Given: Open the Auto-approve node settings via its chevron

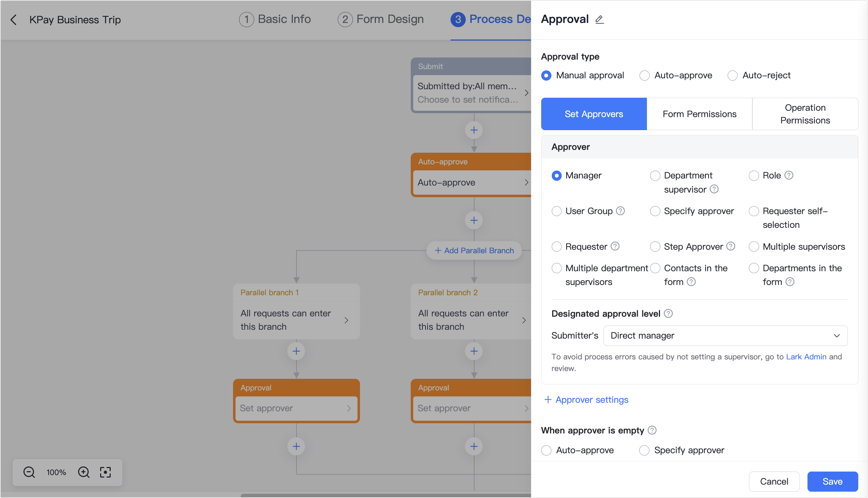Looking at the screenshot, I should pyautogui.click(x=526, y=182).
